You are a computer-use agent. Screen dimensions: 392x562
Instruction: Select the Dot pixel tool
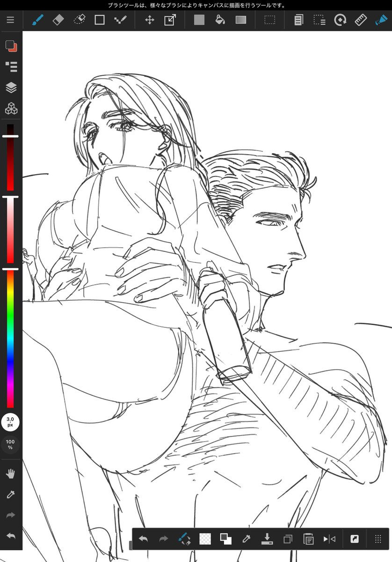click(x=121, y=20)
